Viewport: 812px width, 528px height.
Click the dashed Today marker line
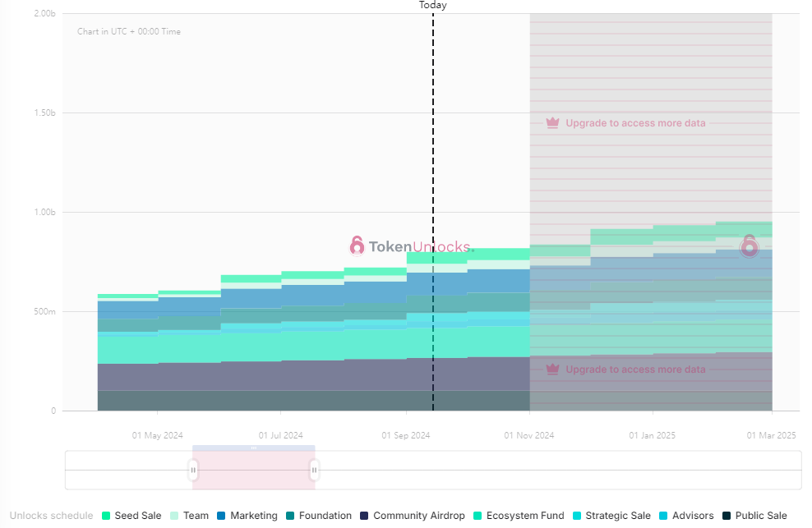pyautogui.click(x=433, y=164)
